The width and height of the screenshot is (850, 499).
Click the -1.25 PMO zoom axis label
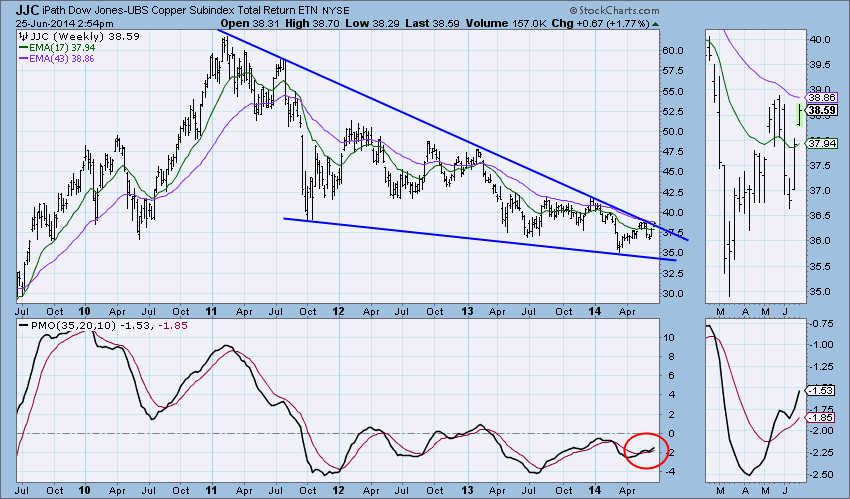click(821, 367)
